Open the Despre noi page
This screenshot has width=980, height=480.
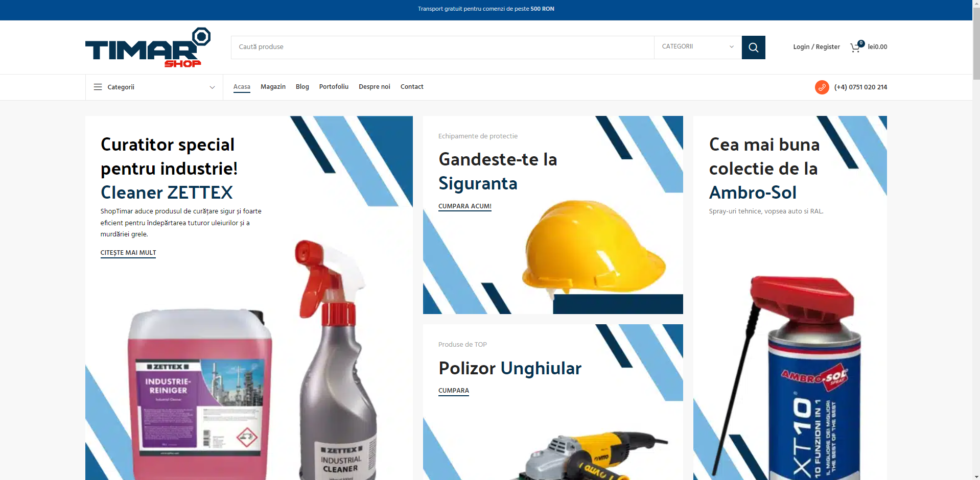[374, 86]
